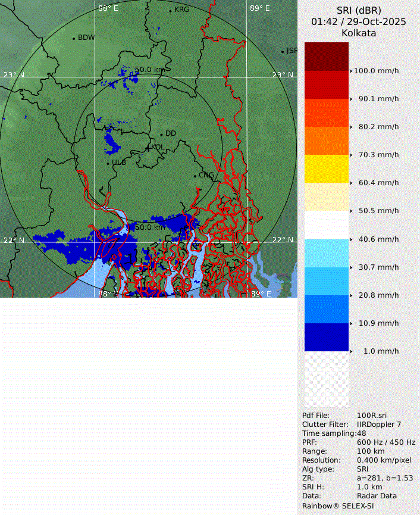The width and height of the screenshot is (420, 515).
Task: Pick the yellow legend color band
Action: (x=327, y=168)
